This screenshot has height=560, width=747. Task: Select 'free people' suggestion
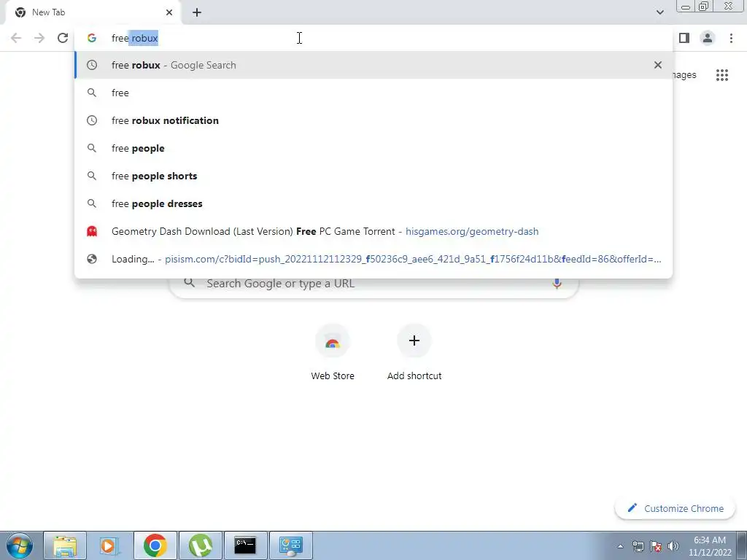tap(373, 148)
